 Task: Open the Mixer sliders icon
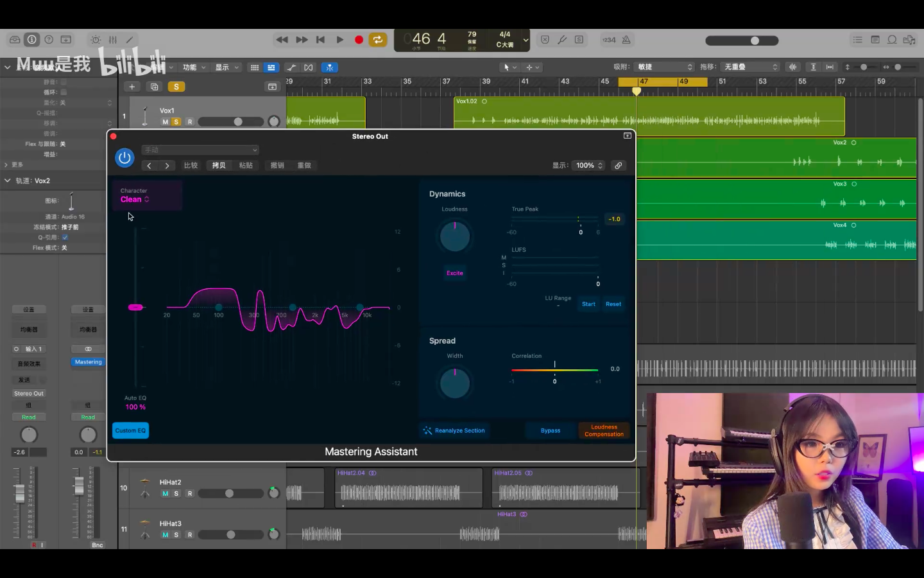point(113,40)
